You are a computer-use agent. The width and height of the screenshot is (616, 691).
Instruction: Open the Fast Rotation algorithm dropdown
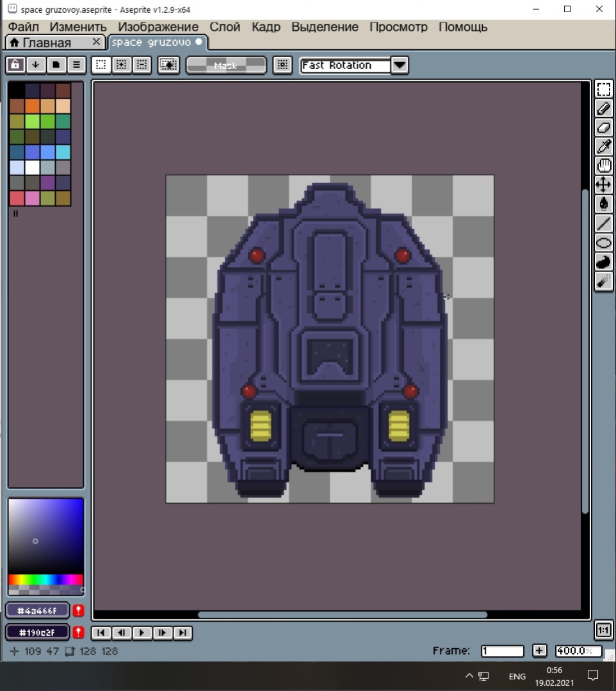399,65
